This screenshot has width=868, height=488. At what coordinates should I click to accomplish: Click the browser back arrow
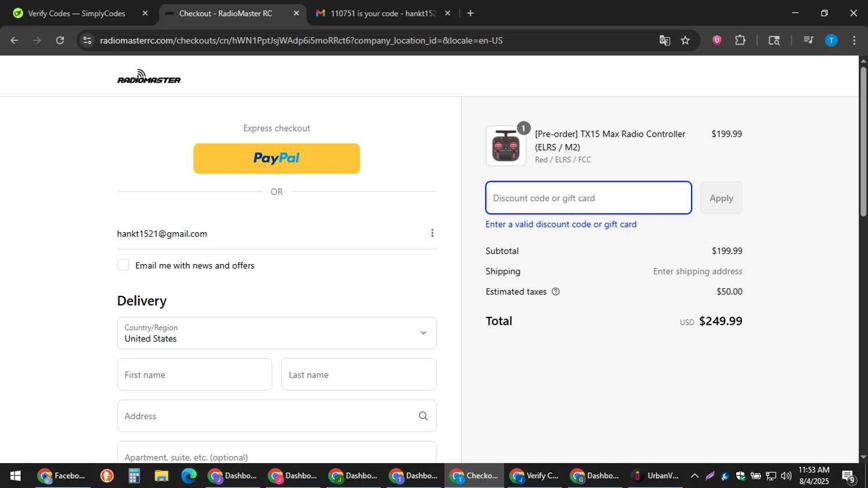point(14,41)
